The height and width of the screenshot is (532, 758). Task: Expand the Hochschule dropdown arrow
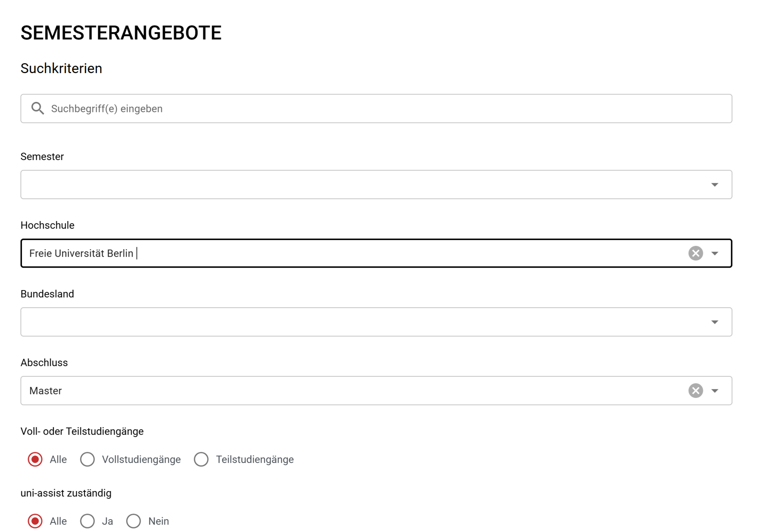714,253
